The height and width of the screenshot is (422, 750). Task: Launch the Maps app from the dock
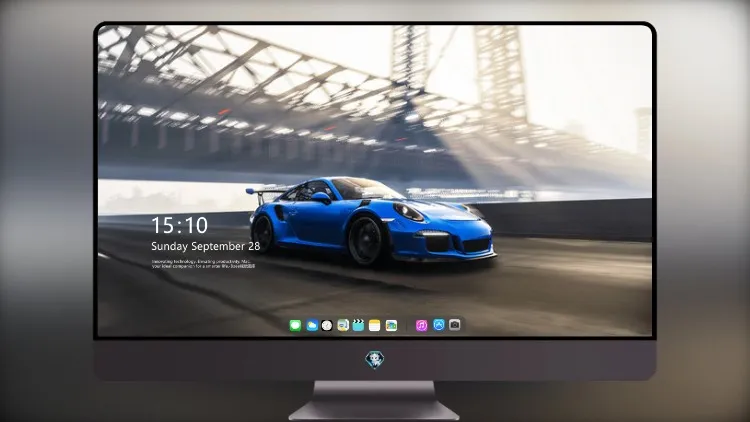coord(343,326)
